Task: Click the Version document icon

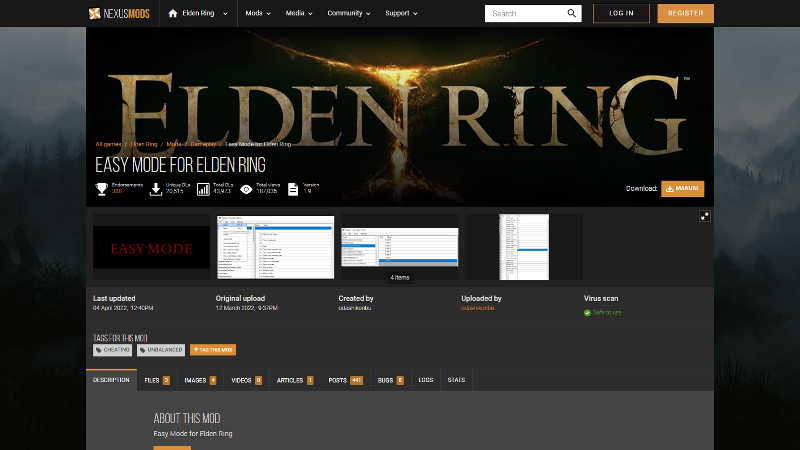Action: click(x=293, y=189)
